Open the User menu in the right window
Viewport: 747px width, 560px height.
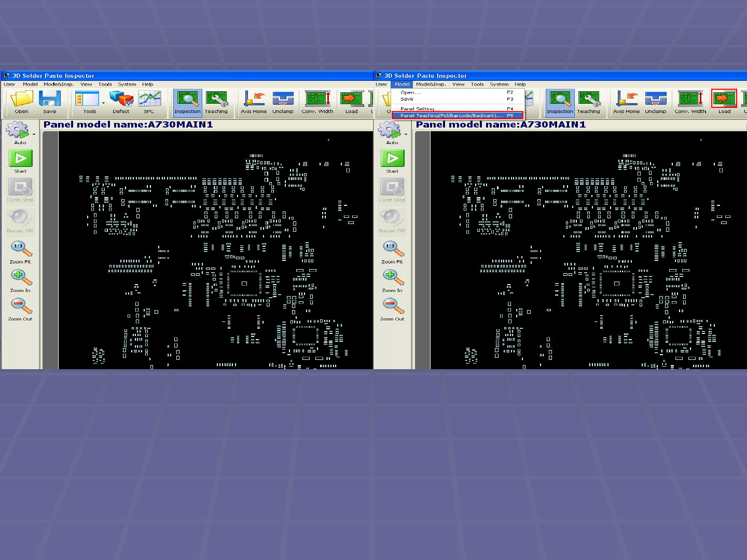pos(381,84)
